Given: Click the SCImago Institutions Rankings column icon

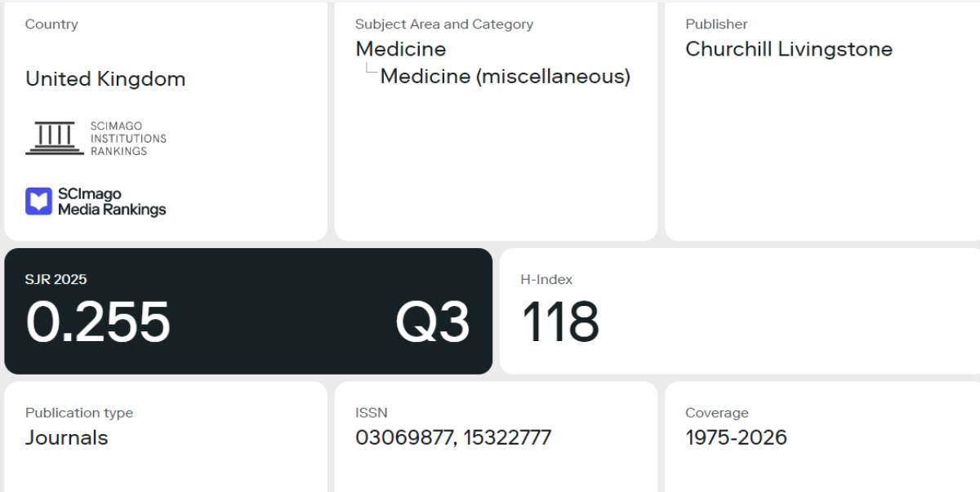Looking at the screenshot, I should 55,138.
